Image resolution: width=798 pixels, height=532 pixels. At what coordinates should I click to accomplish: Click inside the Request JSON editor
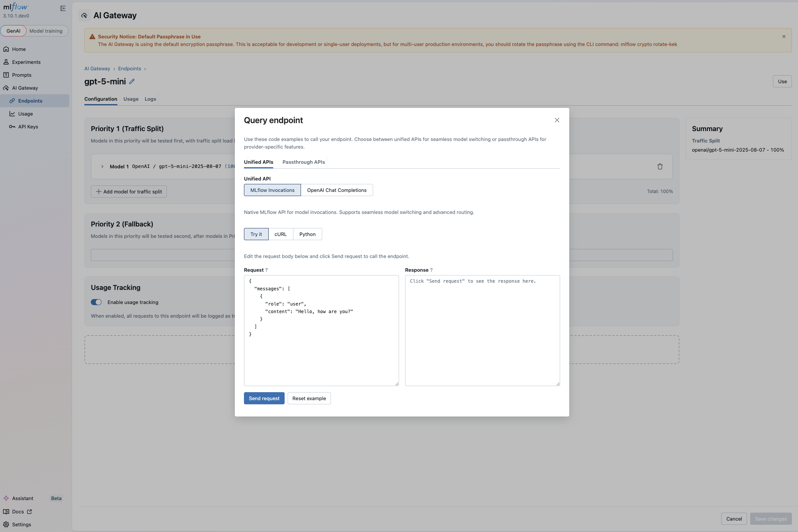coord(321,331)
